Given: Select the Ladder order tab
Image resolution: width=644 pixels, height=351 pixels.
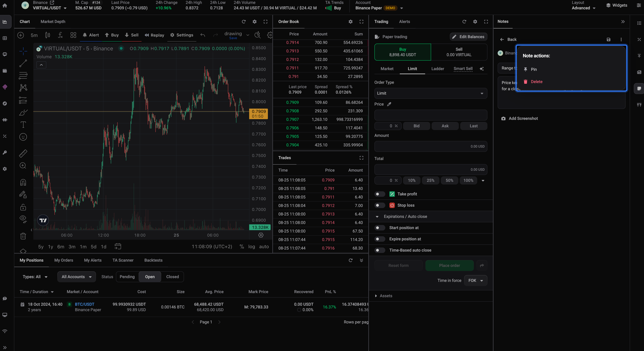Looking at the screenshot, I should click(438, 69).
